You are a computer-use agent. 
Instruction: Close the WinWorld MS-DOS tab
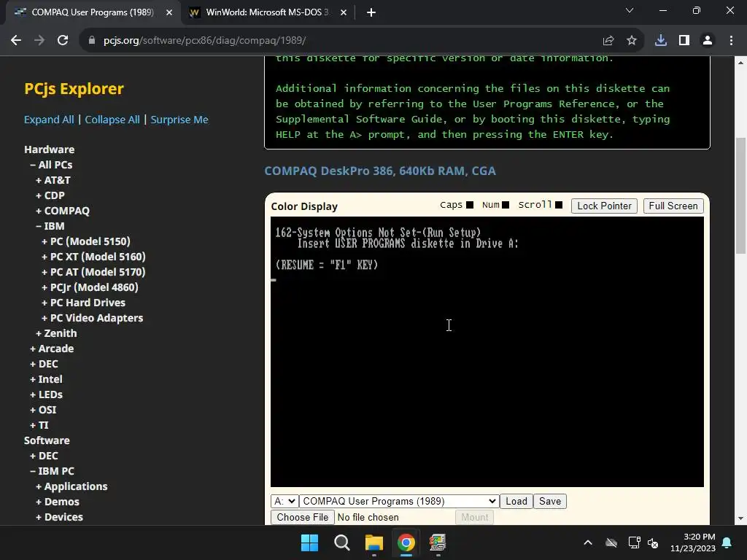point(344,12)
